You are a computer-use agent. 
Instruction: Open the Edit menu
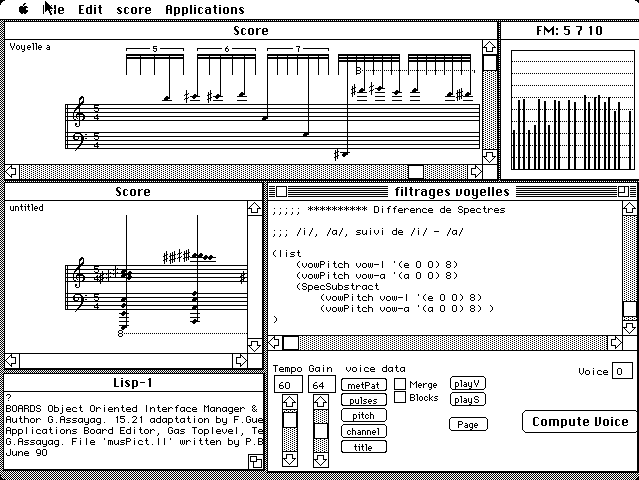click(90, 9)
